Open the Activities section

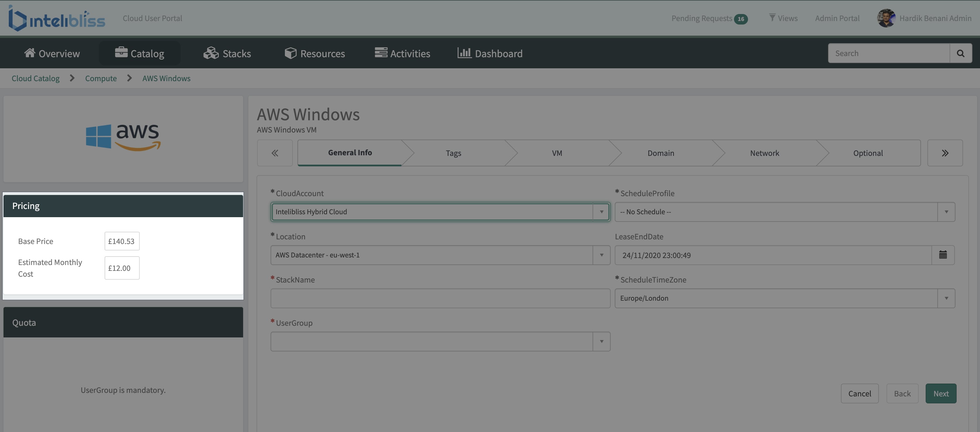pyautogui.click(x=402, y=53)
